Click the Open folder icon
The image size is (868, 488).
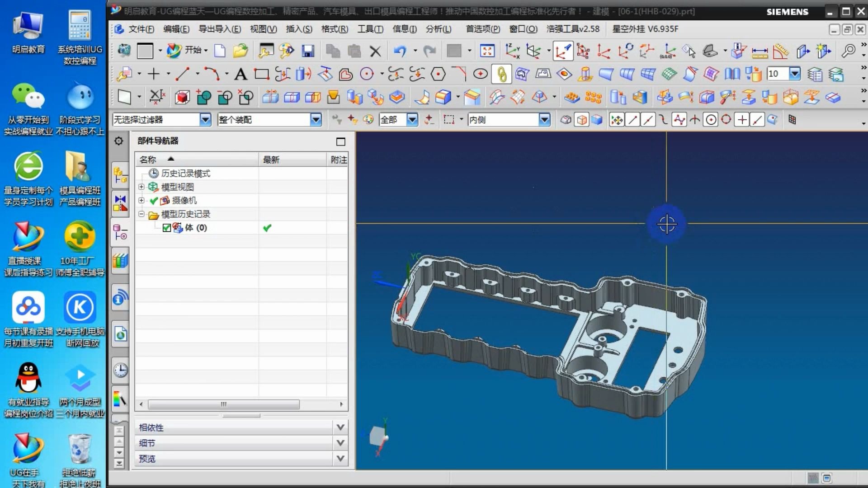coord(241,51)
